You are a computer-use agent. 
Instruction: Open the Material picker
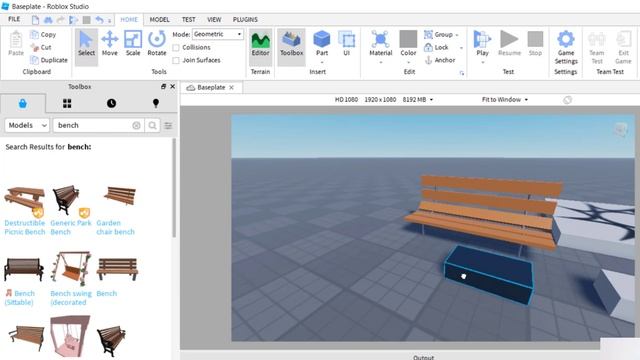(x=380, y=43)
